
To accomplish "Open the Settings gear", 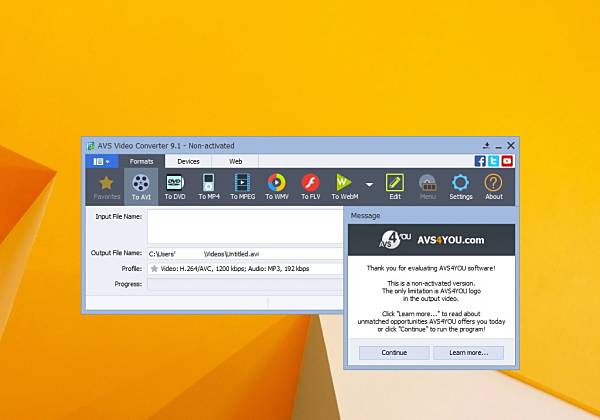I will [x=461, y=187].
